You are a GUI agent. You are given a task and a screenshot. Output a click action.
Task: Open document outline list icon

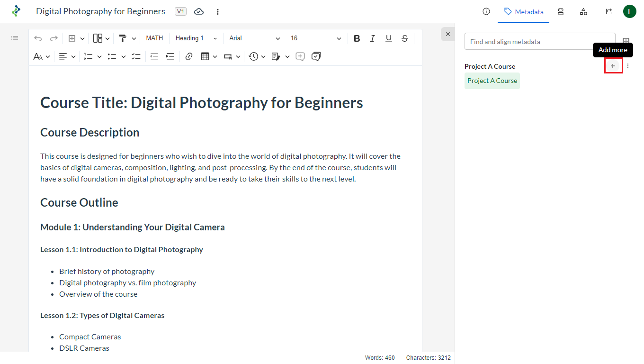(15, 38)
